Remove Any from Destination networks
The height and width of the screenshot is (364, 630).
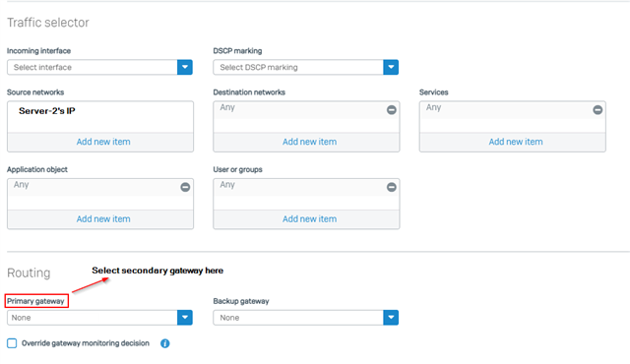[x=392, y=110]
